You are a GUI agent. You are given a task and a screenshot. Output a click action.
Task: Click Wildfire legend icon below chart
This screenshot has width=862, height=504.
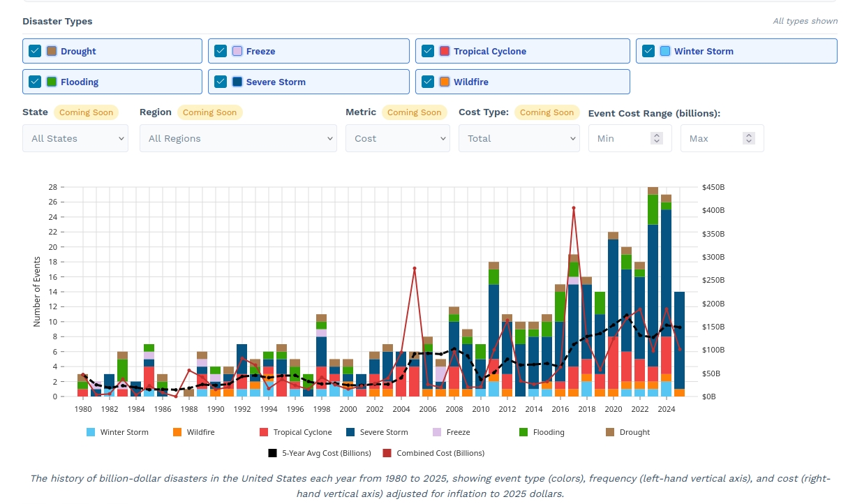tap(177, 432)
